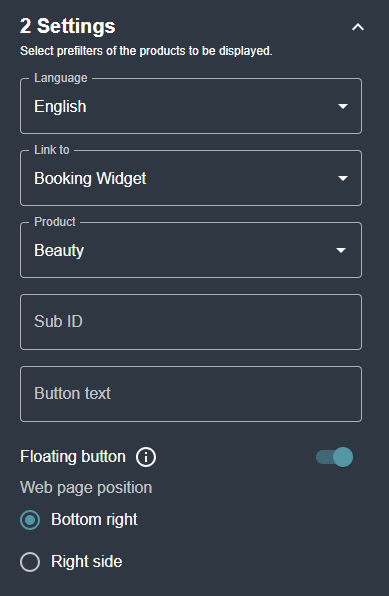Click the Bottom right option label
Viewport: 389px width, 596px height.
pos(94,520)
